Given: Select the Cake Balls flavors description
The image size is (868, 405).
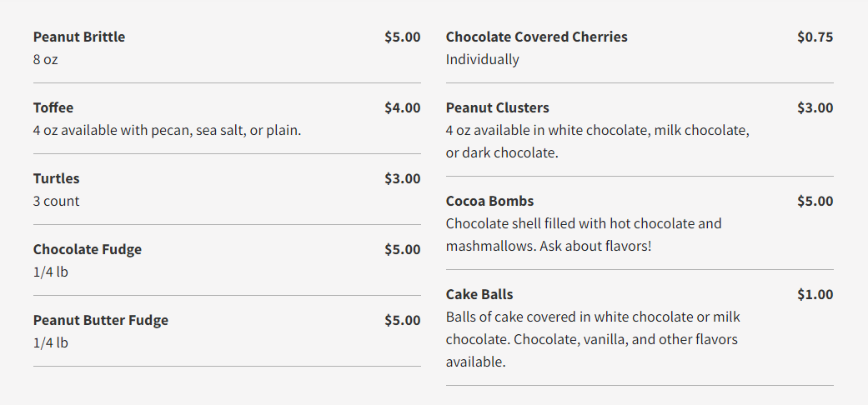Looking at the screenshot, I should [x=592, y=339].
